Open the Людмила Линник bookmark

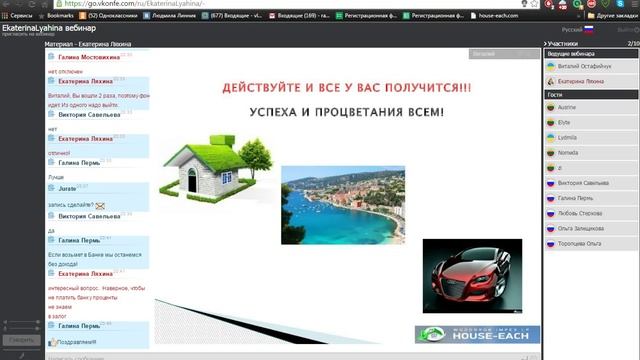169,16
